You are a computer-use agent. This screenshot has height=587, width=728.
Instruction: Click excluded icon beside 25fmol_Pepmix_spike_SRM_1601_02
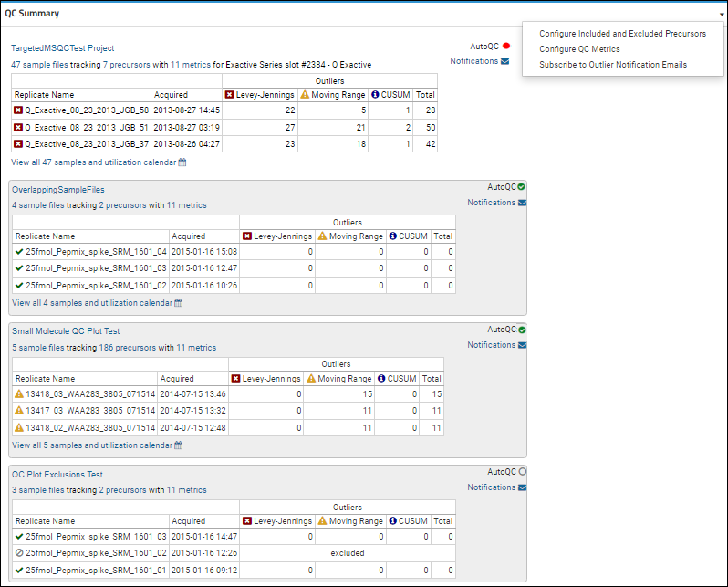(x=18, y=553)
